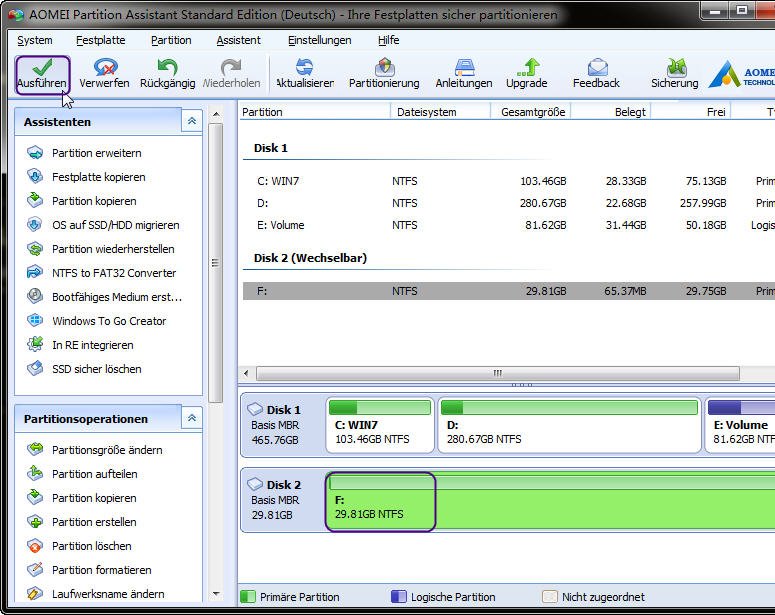Start the Festplatte kopieren wizard
Screen dimensions: 775x615
[x=98, y=177]
